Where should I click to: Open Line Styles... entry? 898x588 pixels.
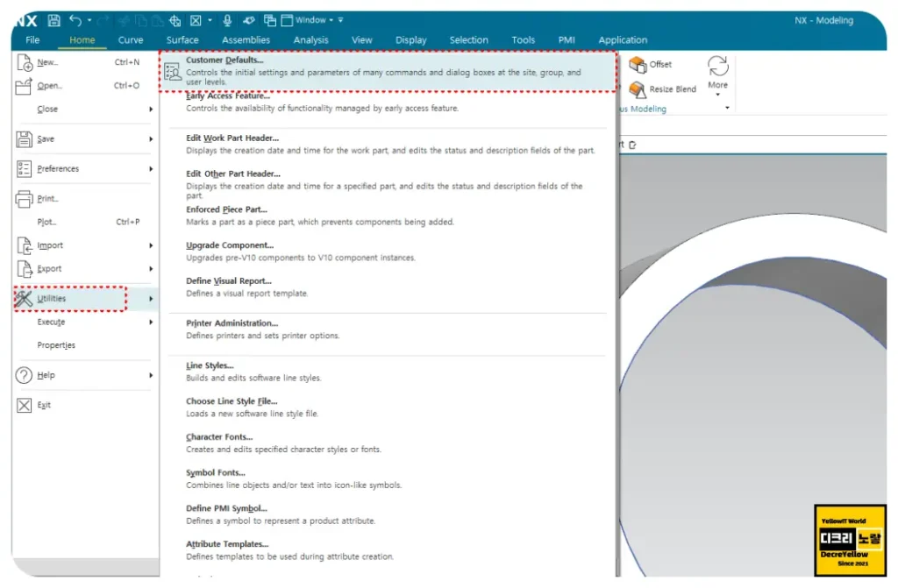(x=210, y=365)
